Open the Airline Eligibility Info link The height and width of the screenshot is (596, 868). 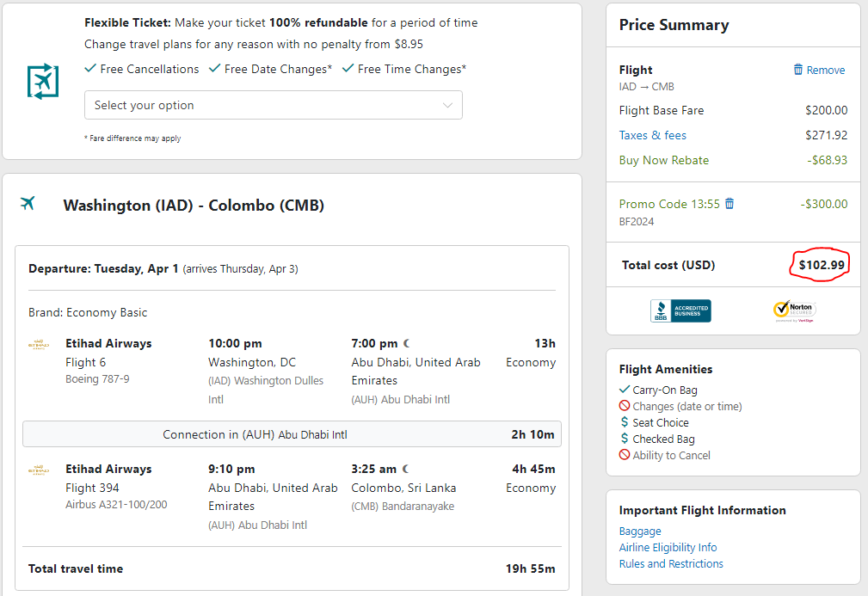click(x=668, y=547)
